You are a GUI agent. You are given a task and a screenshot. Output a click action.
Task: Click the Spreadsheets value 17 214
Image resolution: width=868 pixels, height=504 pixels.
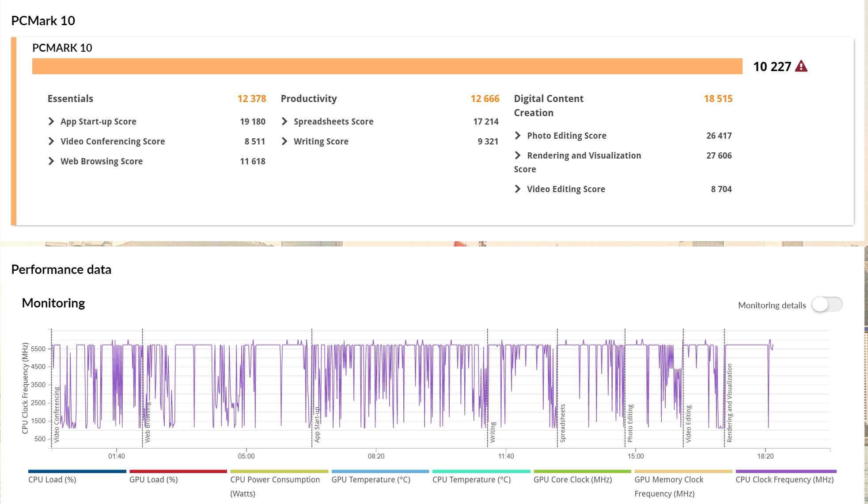(486, 121)
